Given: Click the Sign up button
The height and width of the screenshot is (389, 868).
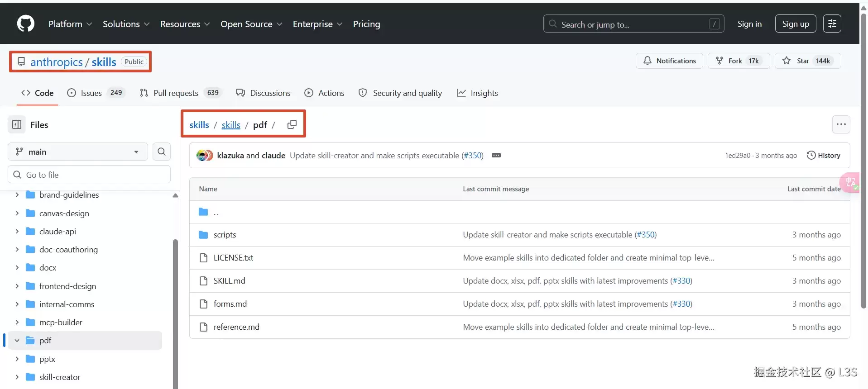Looking at the screenshot, I should (x=796, y=24).
